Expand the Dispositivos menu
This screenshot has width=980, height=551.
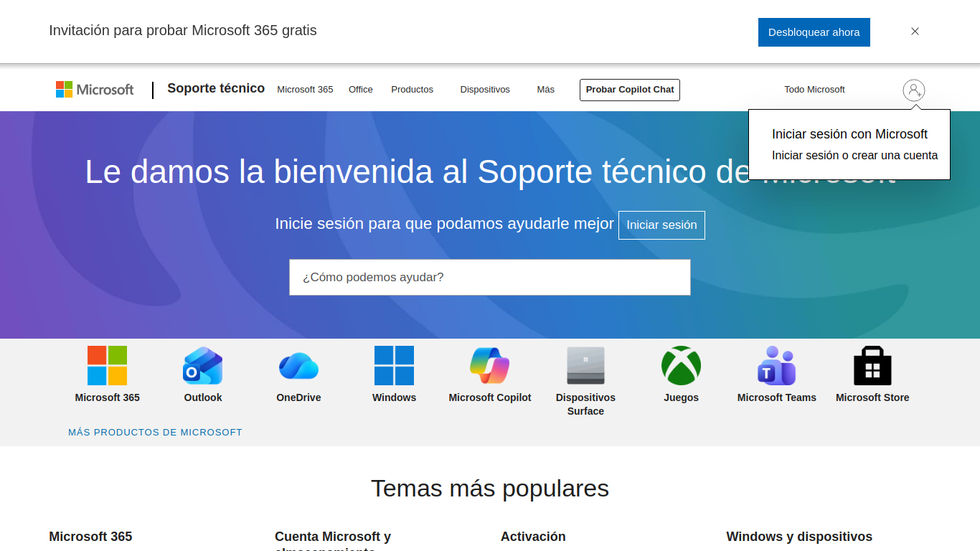[485, 90]
